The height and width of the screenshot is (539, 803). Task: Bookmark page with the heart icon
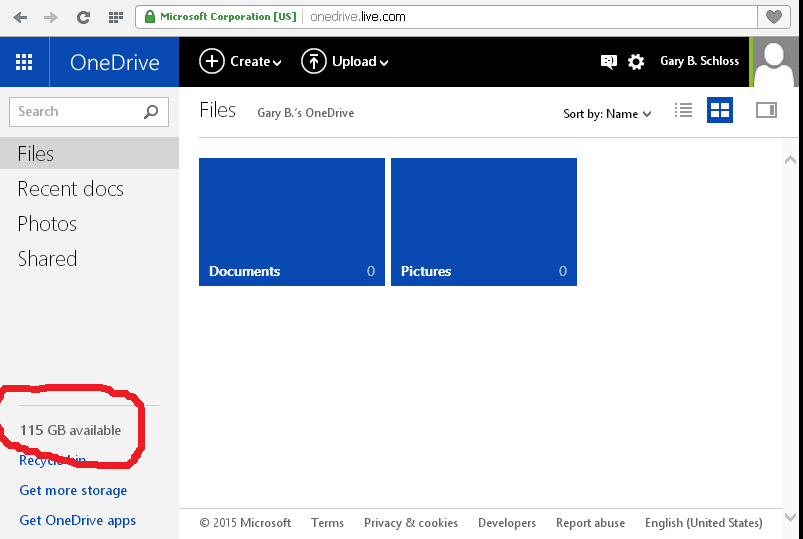[773, 17]
